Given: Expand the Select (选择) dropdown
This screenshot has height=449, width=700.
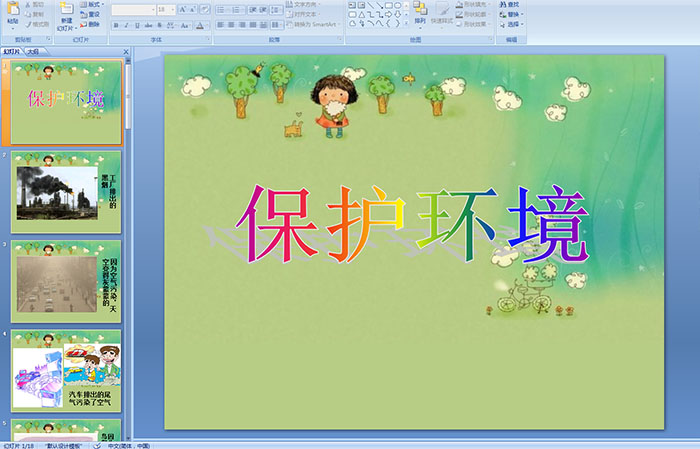Looking at the screenshot, I should tap(514, 25).
